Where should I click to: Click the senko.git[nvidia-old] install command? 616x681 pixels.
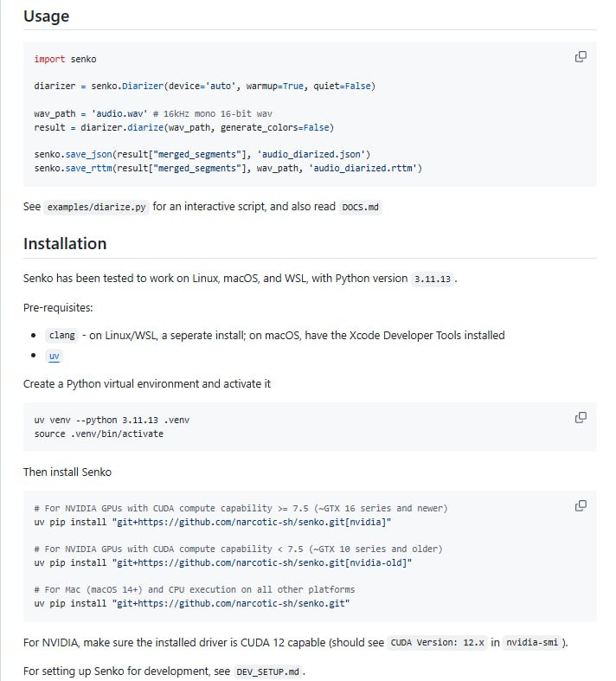(x=223, y=562)
